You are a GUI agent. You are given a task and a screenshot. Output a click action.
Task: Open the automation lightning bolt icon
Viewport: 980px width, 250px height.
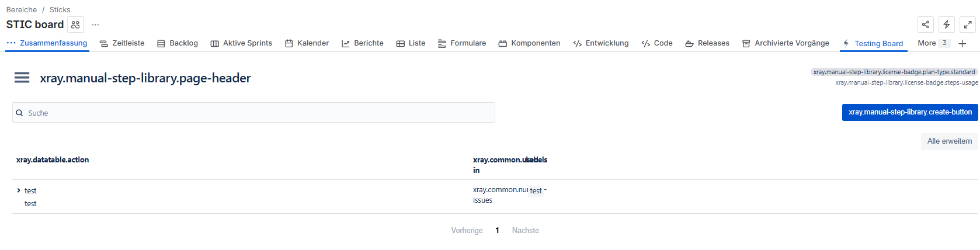(947, 25)
